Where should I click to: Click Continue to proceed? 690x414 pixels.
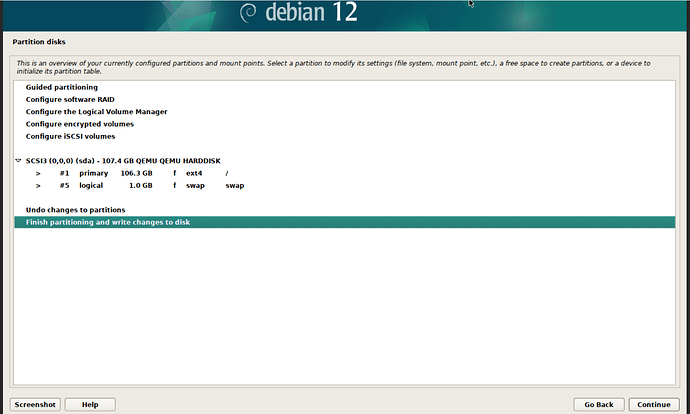tap(654, 404)
